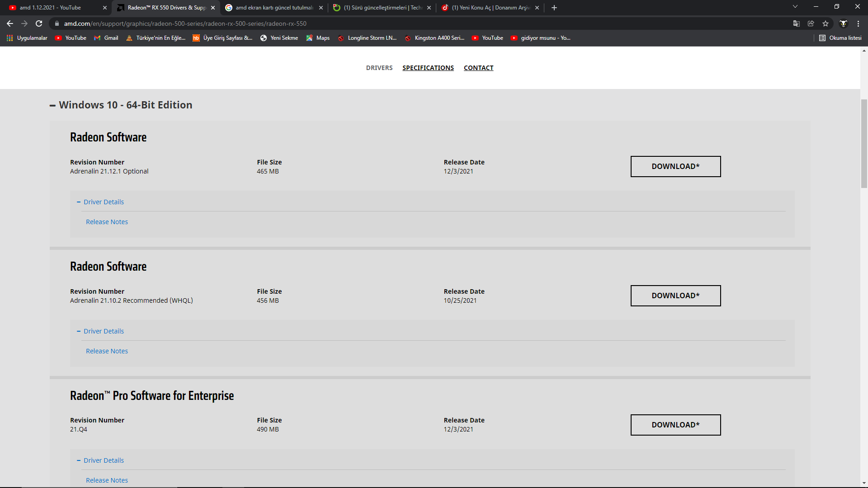Open Google Translate icon in address bar
The width and height of the screenshot is (868, 488).
(x=797, y=23)
